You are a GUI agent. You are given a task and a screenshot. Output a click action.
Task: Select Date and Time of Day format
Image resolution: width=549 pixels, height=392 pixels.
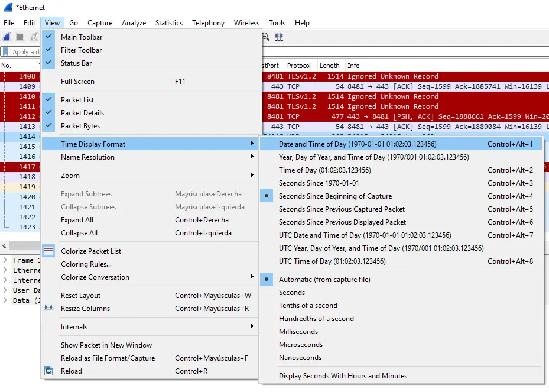pyautogui.click(x=401, y=144)
